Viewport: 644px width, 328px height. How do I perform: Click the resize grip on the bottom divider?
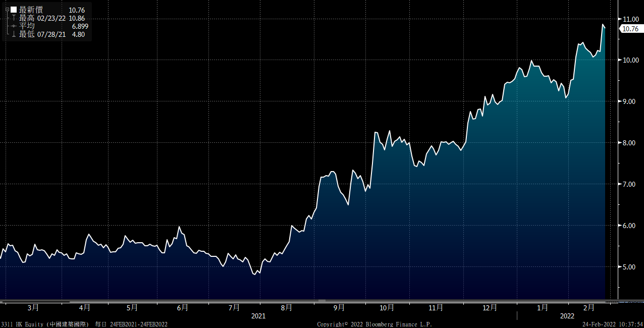point(321,301)
